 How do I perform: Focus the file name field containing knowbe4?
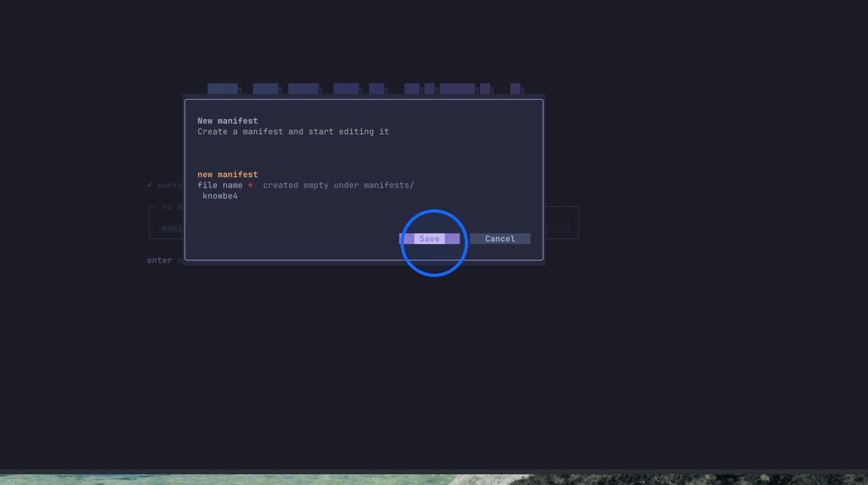click(x=364, y=196)
